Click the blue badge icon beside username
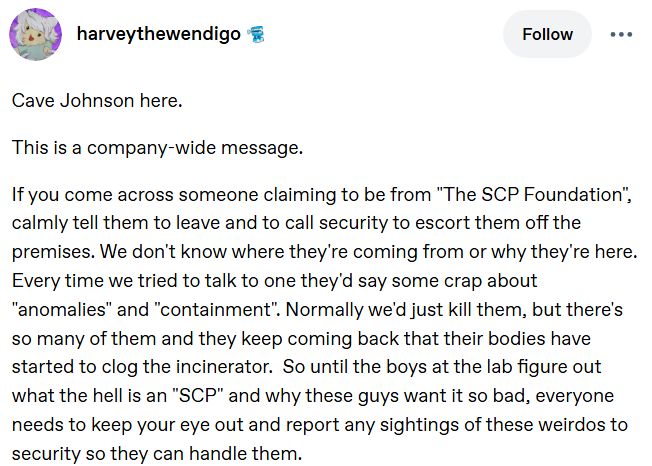 point(256,34)
